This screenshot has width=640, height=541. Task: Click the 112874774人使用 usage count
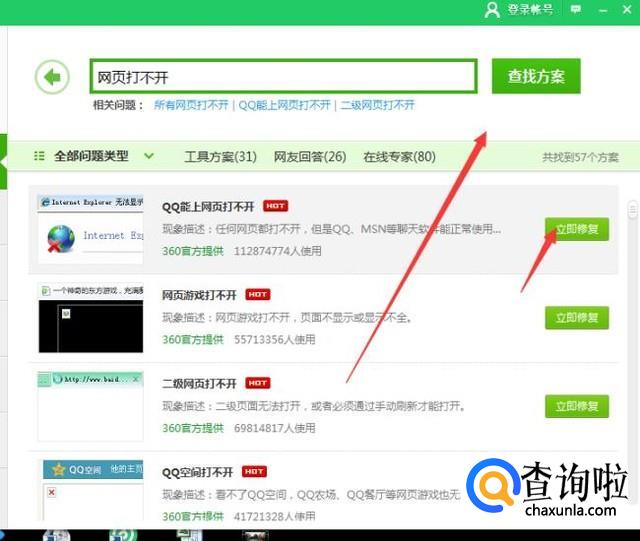[278, 251]
